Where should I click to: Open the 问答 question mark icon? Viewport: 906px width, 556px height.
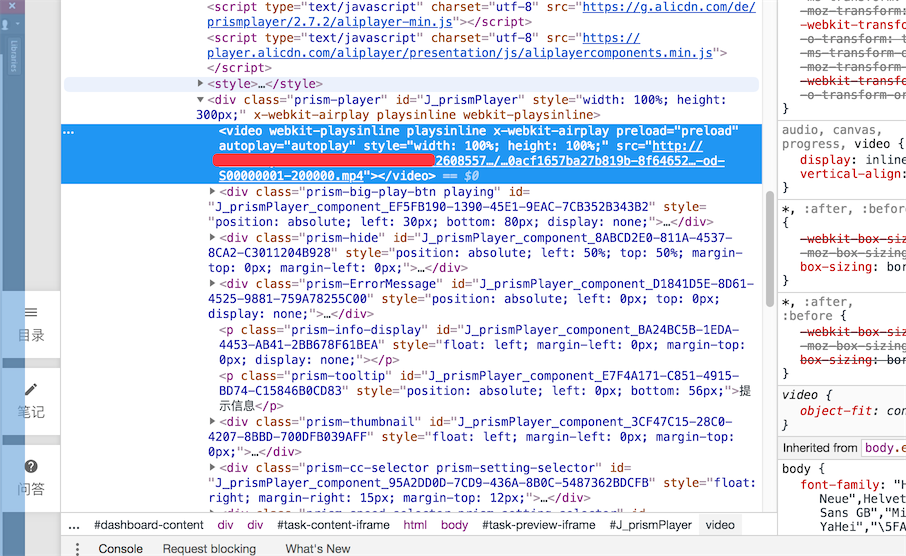(x=31, y=466)
